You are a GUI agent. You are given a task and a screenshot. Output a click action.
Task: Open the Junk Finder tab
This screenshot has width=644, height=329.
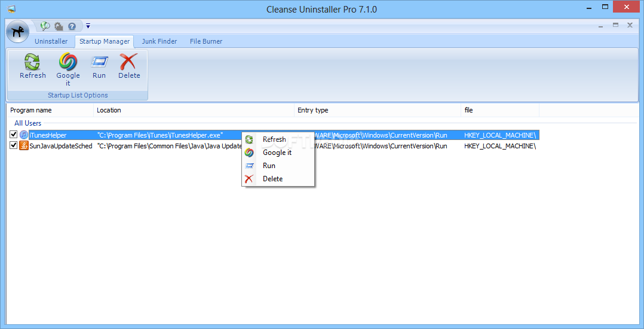160,41
